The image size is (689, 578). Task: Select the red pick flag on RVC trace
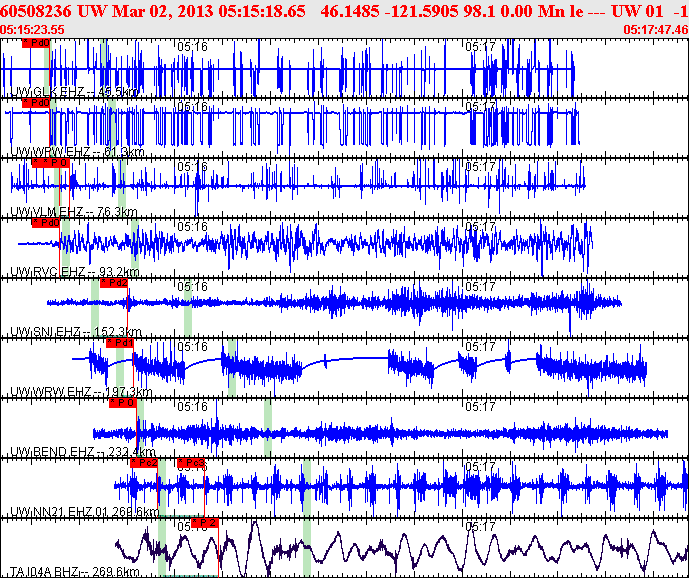point(47,223)
